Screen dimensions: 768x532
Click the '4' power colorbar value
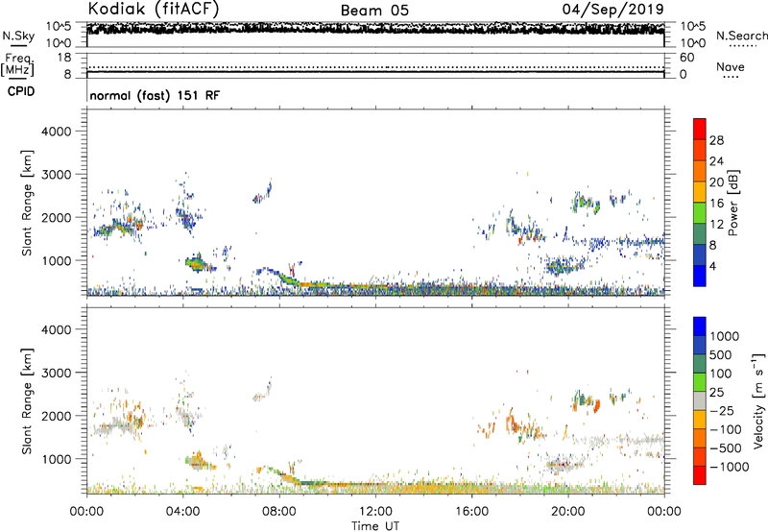coord(712,266)
